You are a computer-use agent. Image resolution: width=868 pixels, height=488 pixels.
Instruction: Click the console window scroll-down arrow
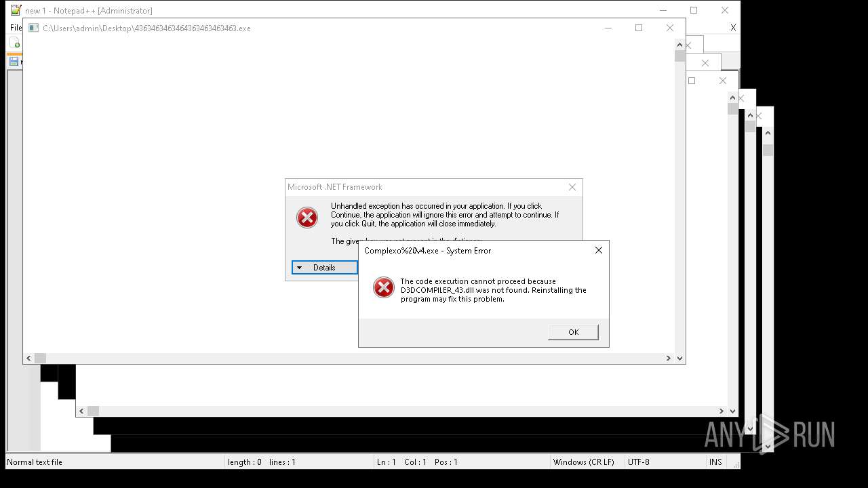pos(679,358)
